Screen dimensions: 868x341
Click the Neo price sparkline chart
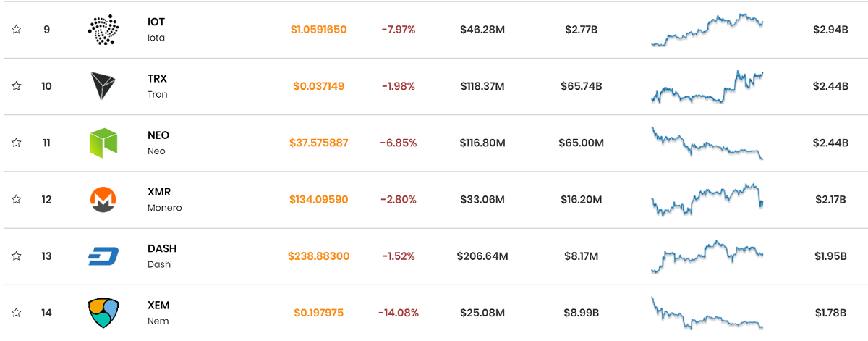(707, 143)
